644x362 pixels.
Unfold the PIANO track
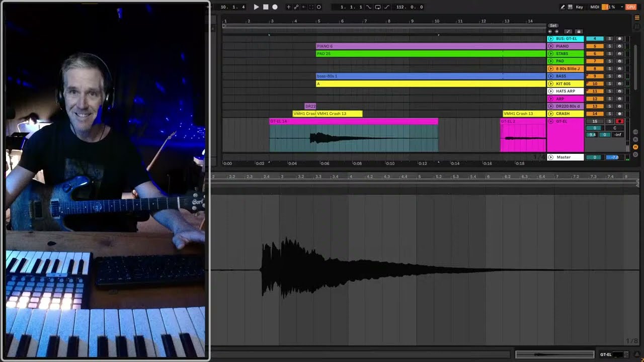click(x=550, y=46)
